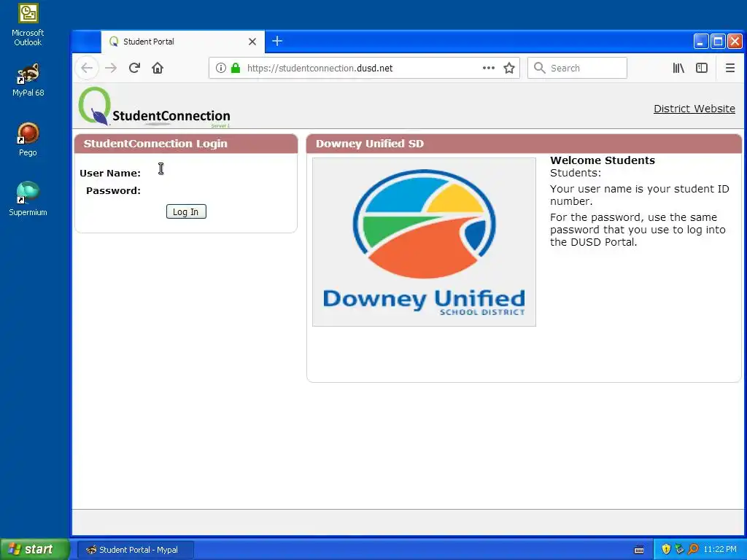Screen dimensions: 747x560
Task: Close the Student Portal tab
Action: [252, 42]
